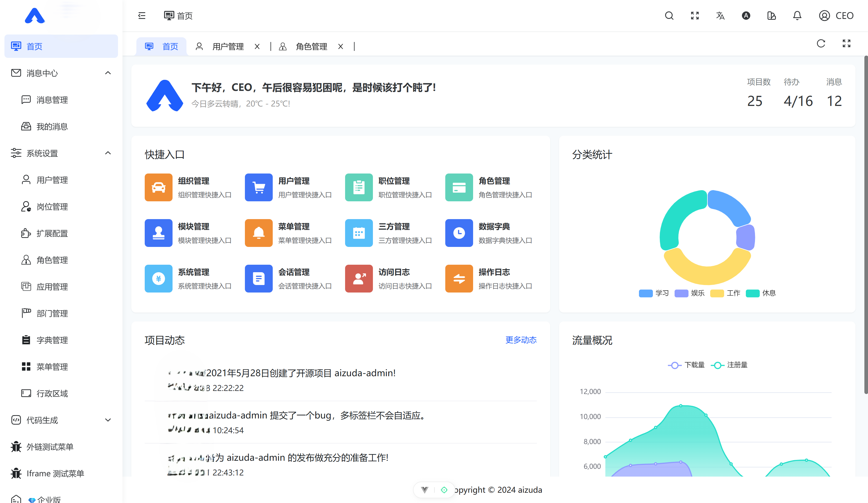This screenshot has width=868, height=503.
Task: Collapse the 消息中心 menu group
Action: 108,73
